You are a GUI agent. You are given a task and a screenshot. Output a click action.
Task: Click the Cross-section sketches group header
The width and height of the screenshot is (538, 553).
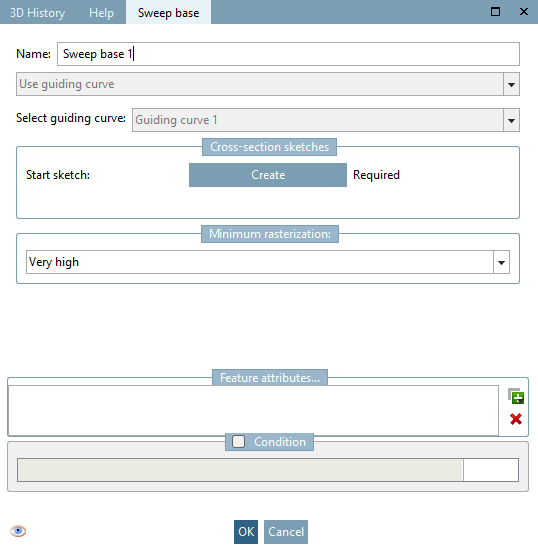click(x=270, y=147)
